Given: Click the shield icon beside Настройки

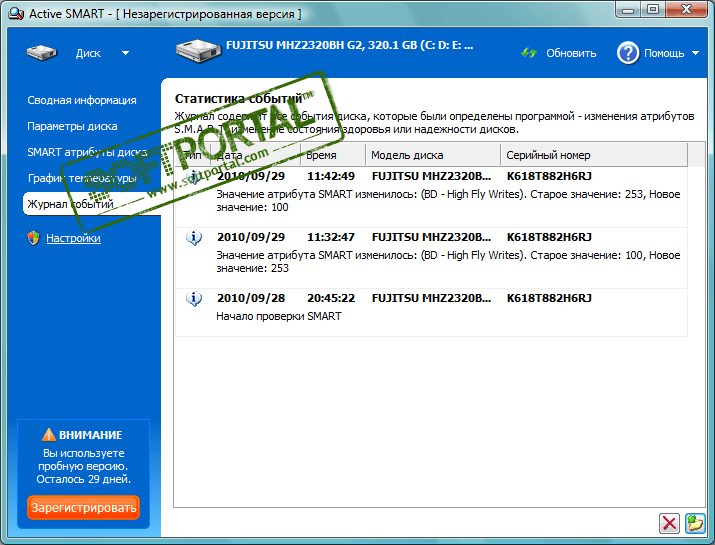Looking at the screenshot, I should pyautogui.click(x=33, y=238).
